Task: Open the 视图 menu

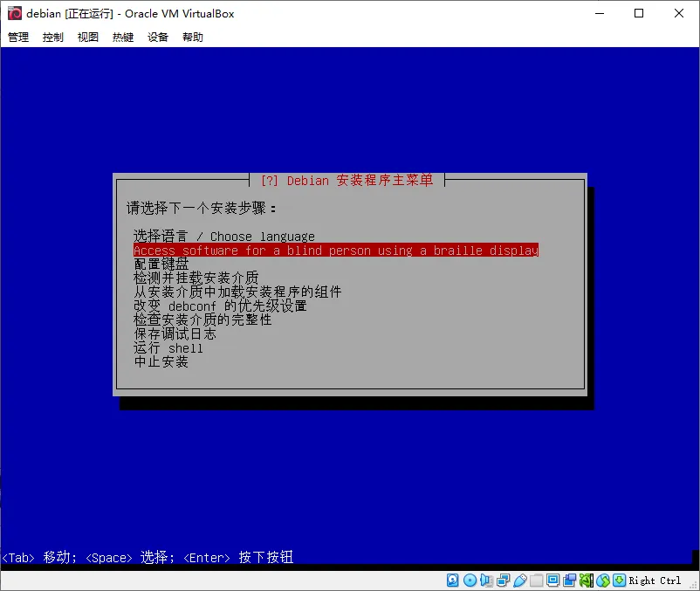Action: pos(88,37)
